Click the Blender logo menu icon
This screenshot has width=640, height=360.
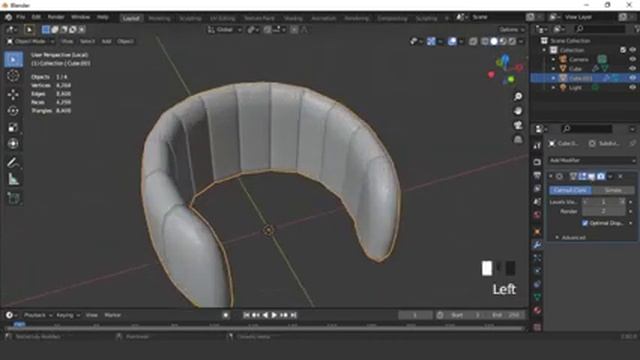(9, 17)
